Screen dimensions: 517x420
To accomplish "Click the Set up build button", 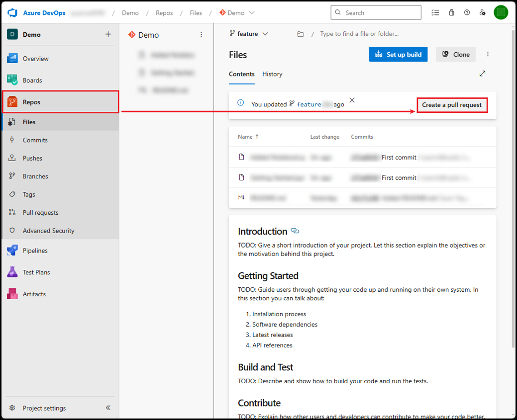I will (x=398, y=54).
